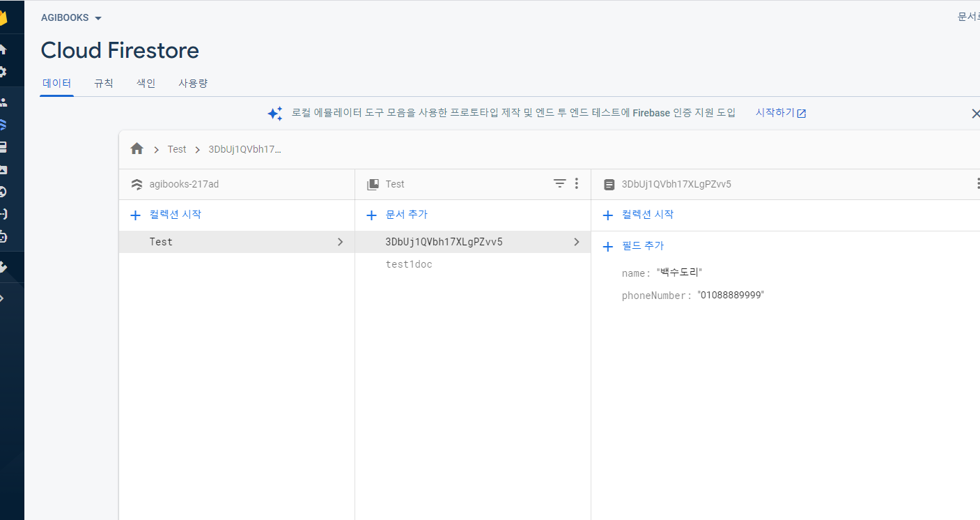Select the Cloud Firestore icon in sidebar
The image size is (980, 520).
click(3, 125)
